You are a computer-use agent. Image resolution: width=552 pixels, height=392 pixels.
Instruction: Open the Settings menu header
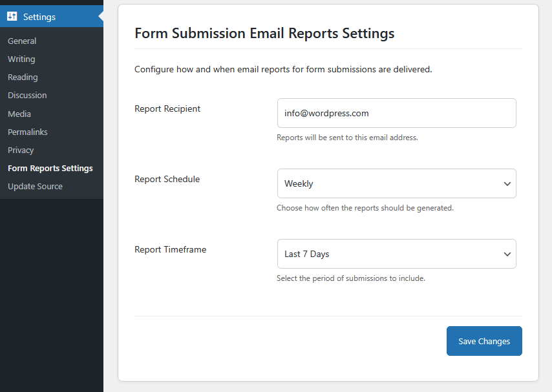point(39,17)
